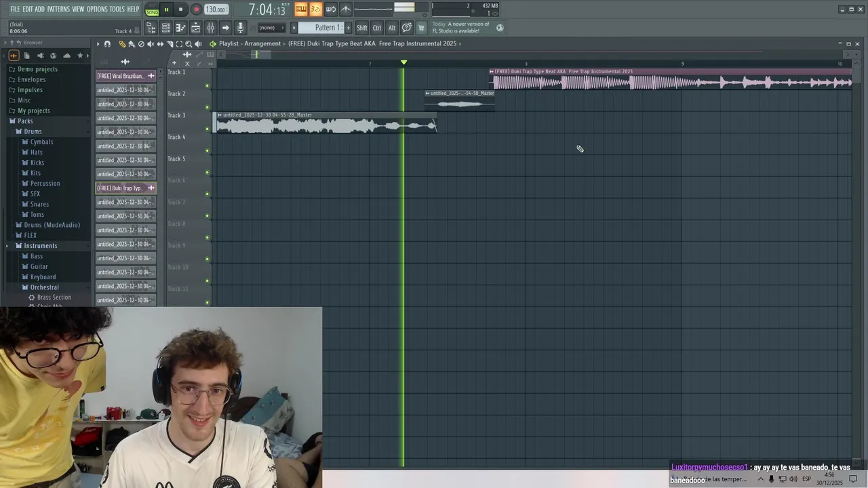
Task: Show the browser audio files tab
Action: [x=14, y=56]
